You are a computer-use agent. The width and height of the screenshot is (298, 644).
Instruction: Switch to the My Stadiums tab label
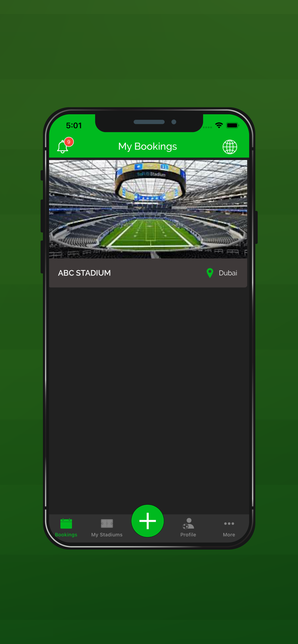tap(107, 535)
